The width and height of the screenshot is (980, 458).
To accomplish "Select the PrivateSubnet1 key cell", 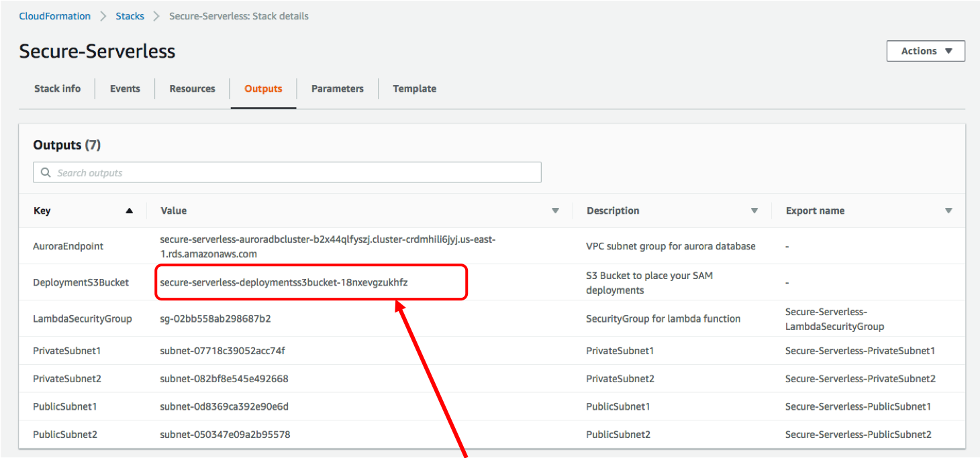I will pyautogui.click(x=67, y=351).
